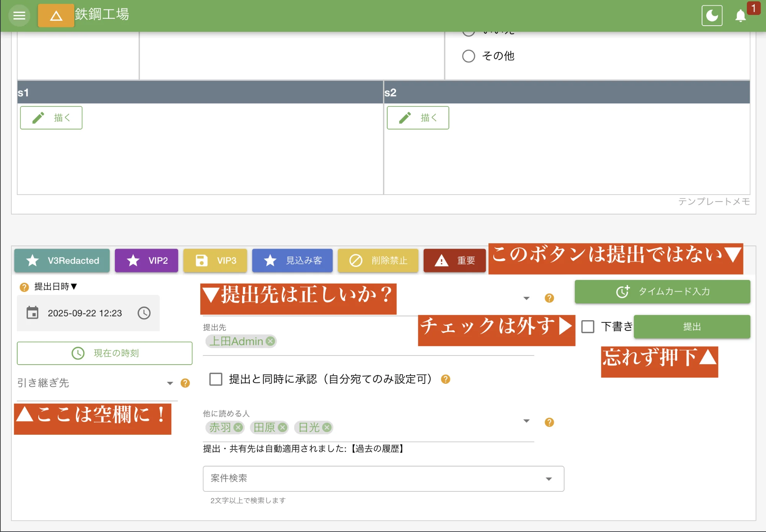766x532 pixels.
Task: Click help icon beside 引き継ぎ先
Action: coord(185,383)
